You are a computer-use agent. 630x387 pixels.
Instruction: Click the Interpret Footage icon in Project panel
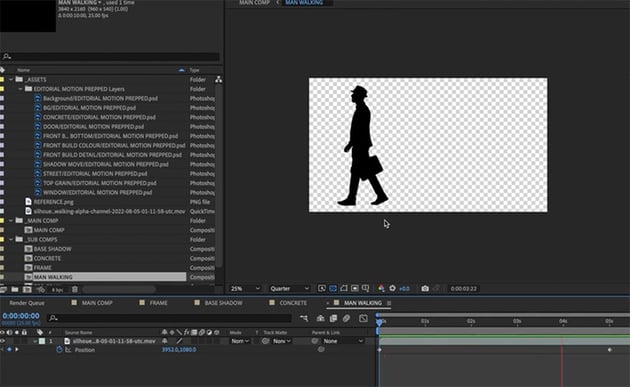pyautogui.click(x=4, y=289)
